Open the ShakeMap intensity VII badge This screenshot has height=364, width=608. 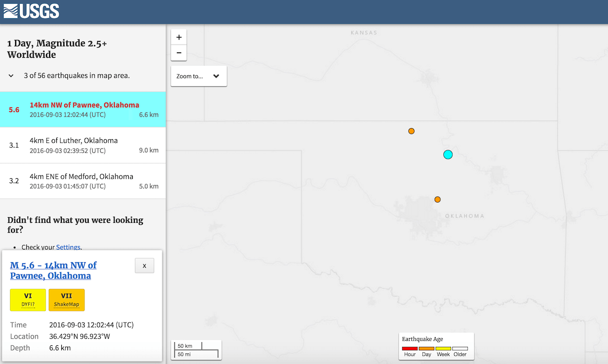pos(66,300)
